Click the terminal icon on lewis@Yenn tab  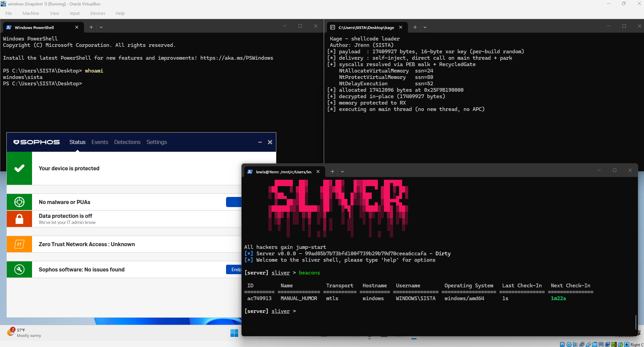[250, 172]
